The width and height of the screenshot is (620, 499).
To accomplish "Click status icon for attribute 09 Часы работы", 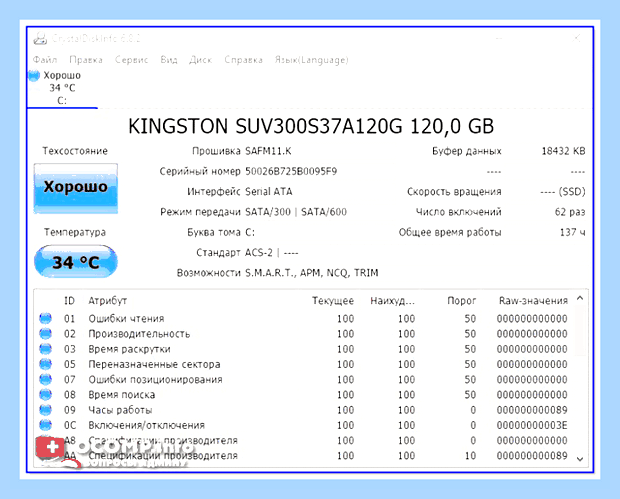I will pos(45,410).
